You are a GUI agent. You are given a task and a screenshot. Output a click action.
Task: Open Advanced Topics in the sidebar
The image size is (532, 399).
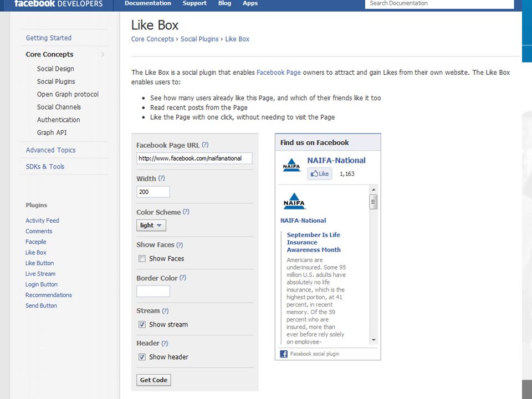pyautogui.click(x=50, y=150)
